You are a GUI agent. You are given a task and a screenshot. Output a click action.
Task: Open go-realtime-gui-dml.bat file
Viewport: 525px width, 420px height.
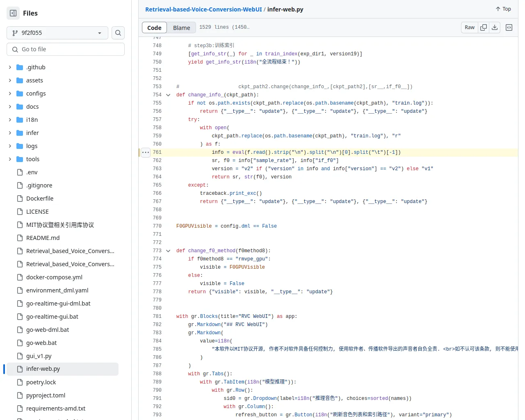58,304
